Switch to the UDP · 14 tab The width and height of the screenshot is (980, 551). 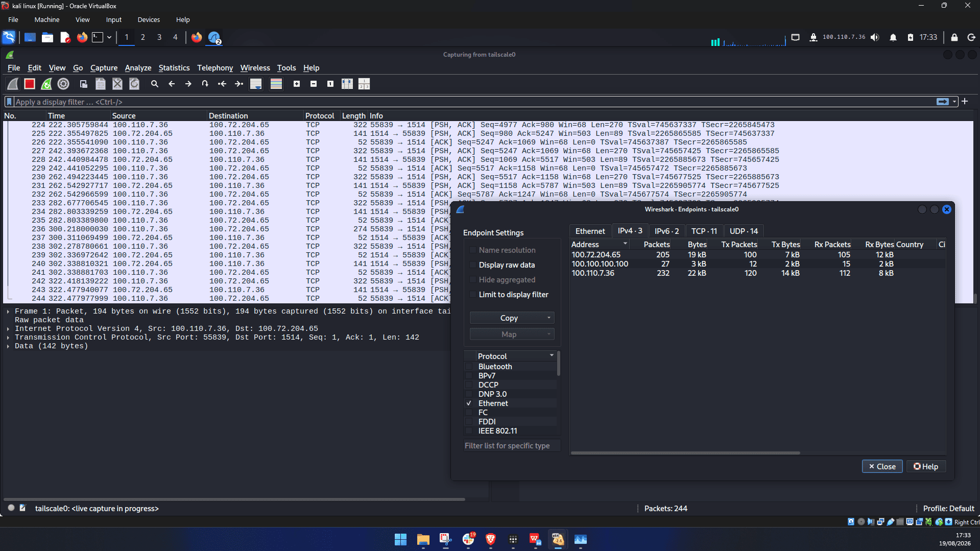coord(744,231)
